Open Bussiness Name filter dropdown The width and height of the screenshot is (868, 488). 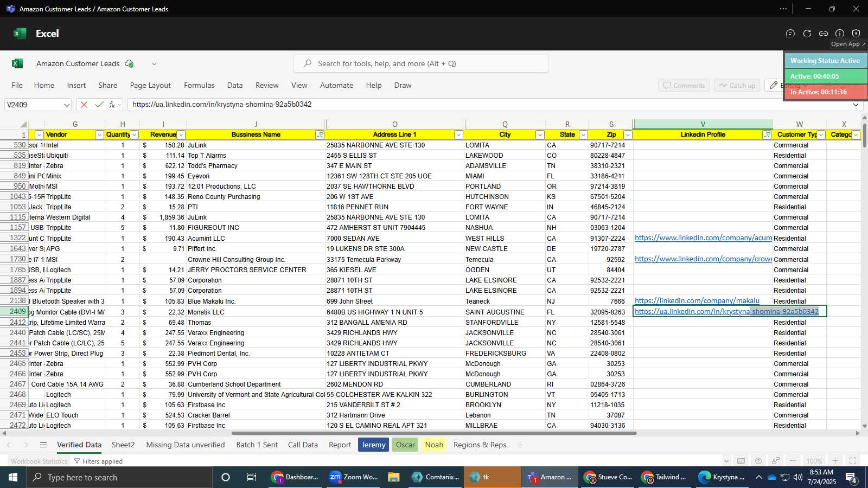point(320,135)
